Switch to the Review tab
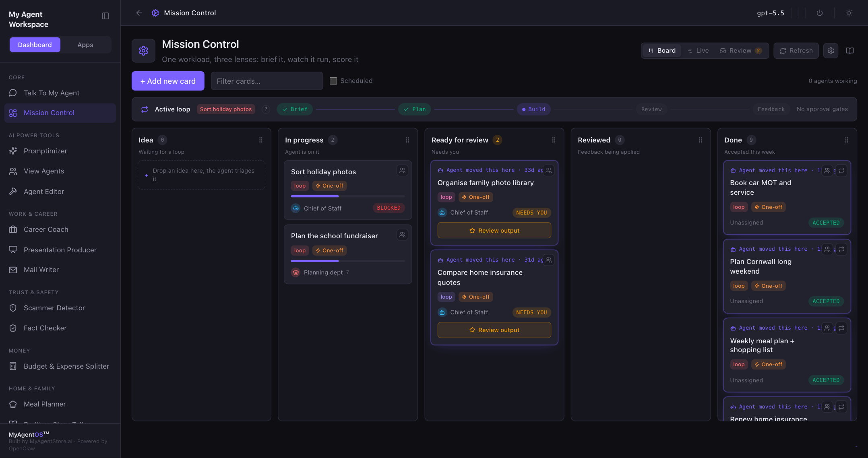 [x=741, y=51]
